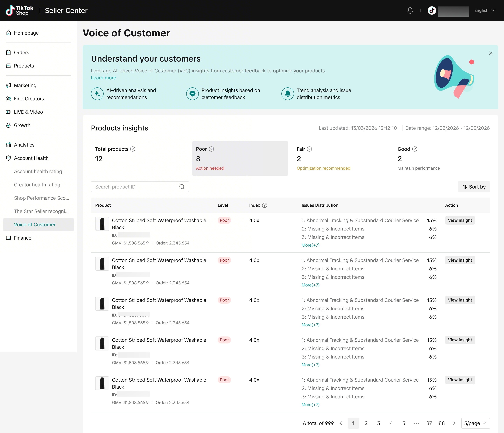Click the Trend analysis bell icon
The image size is (504, 433).
tap(288, 94)
